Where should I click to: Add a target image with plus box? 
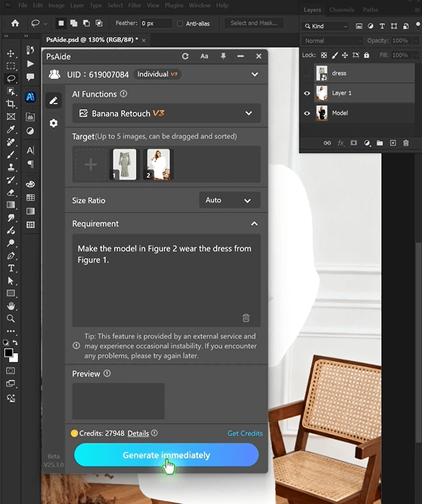(90, 164)
